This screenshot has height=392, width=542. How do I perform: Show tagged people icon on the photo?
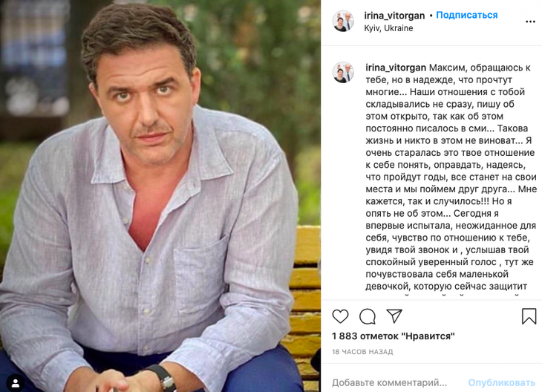(x=15, y=383)
